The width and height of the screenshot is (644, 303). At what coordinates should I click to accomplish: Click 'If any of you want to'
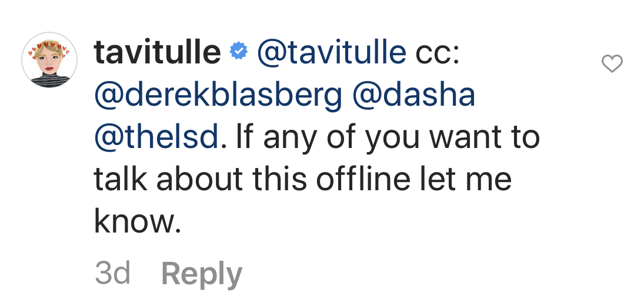pyautogui.click(x=388, y=139)
